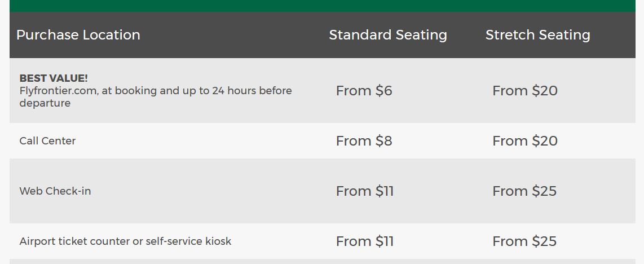The width and height of the screenshot is (644, 264).
Task: Click the 'self-service kiosk' text
Action: (x=188, y=241)
